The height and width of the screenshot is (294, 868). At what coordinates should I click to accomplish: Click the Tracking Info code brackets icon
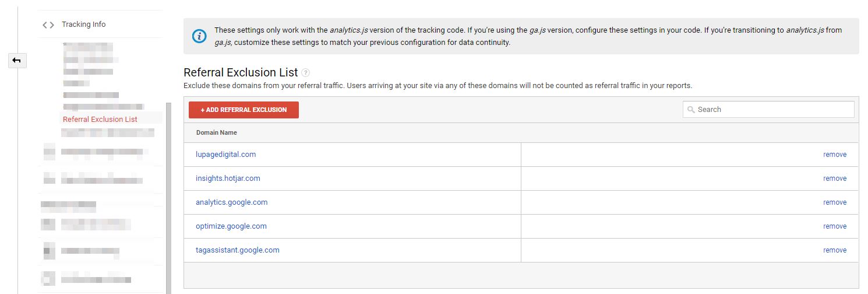point(48,24)
